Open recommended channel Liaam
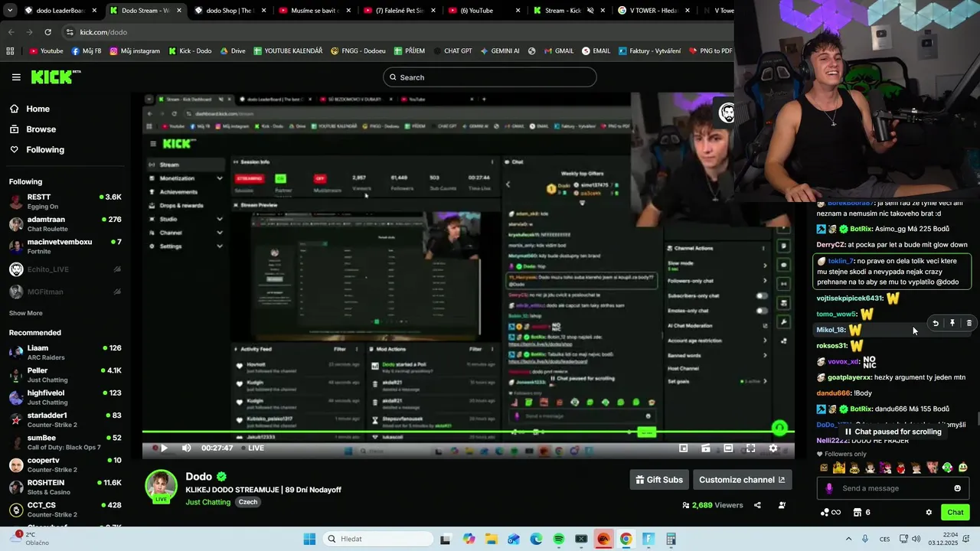The width and height of the screenshot is (980, 551). point(64,352)
